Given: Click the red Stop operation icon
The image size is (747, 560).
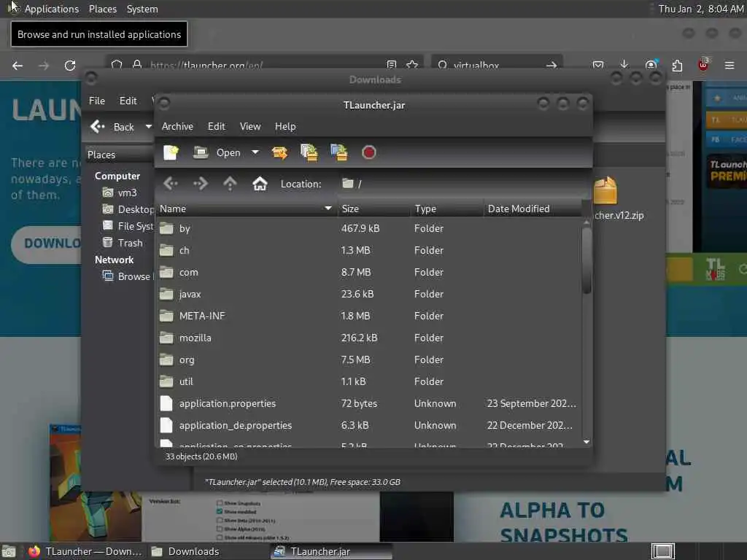Looking at the screenshot, I should click(368, 152).
